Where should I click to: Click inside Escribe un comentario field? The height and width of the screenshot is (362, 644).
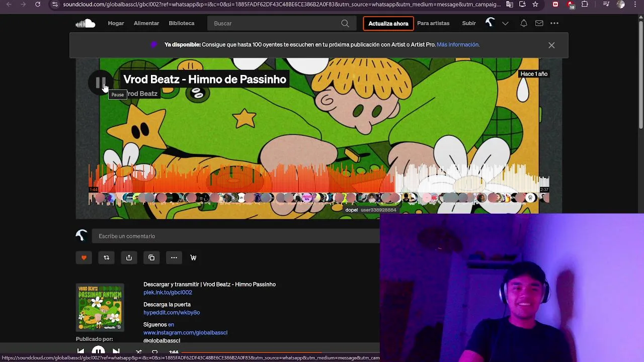coord(235,236)
